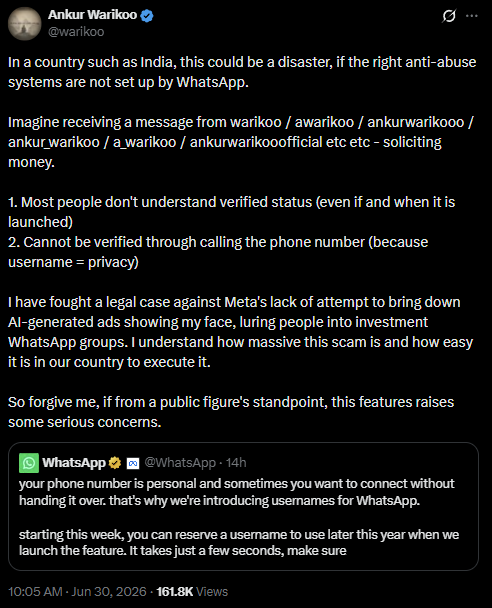Open the @WhatsApp handle in the quote
The image size is (492, 608).
click(x=180, y=463)
